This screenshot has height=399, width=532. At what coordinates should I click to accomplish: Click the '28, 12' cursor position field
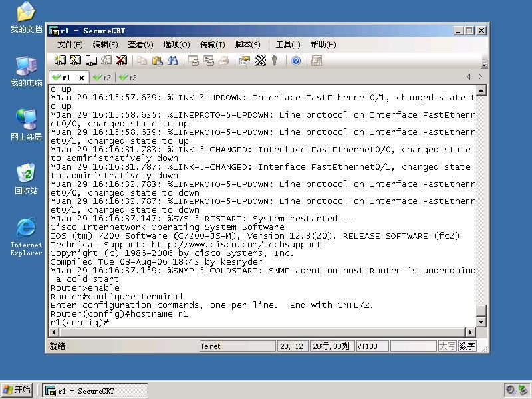[x=293, y=346]
